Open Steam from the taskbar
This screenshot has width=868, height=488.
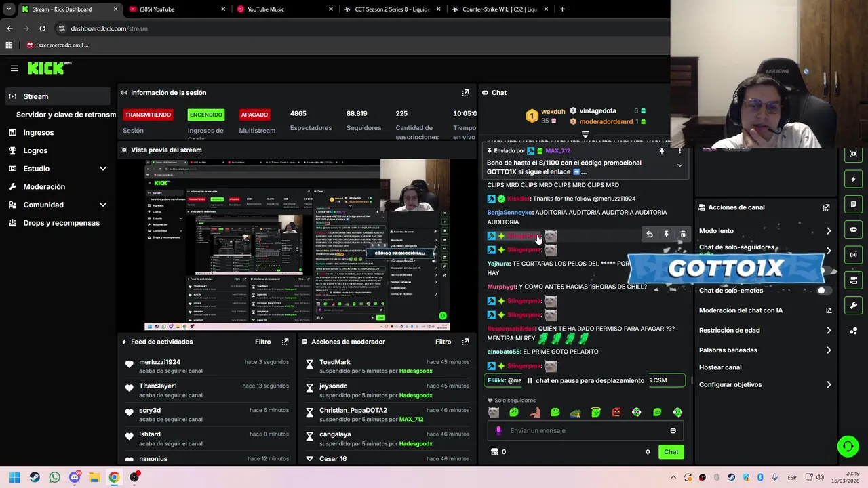[35, 477]
